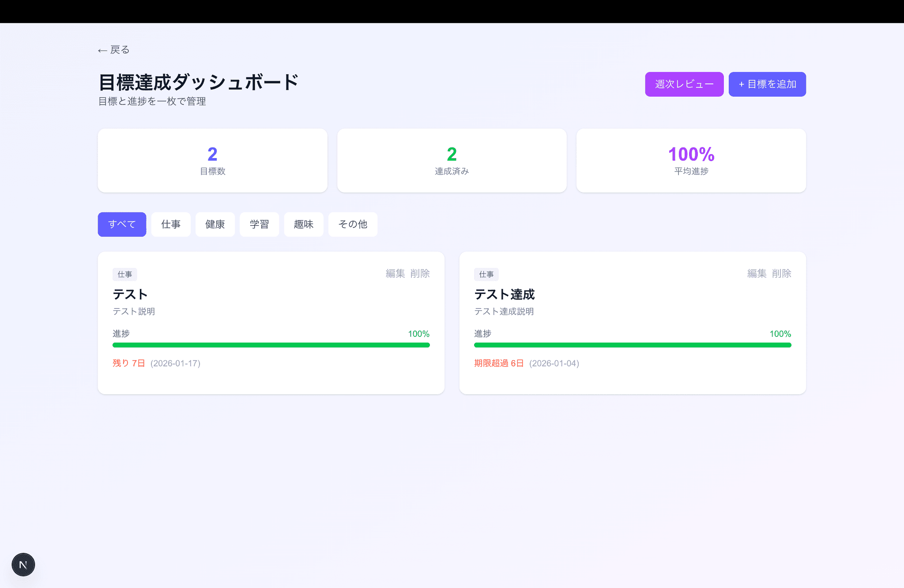The width and height of the screenshot is (904, 588).
Task: Click the 平均進捗 100% card
Action: tap(691, 160)
